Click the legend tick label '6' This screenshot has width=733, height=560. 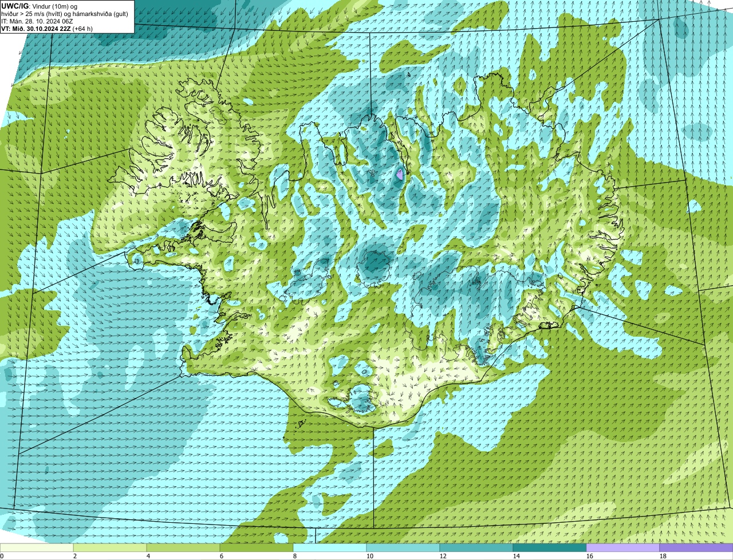coord(222,556)
